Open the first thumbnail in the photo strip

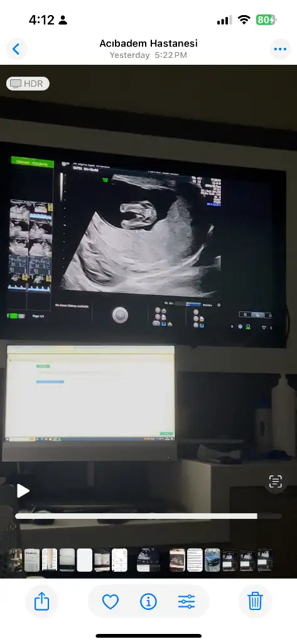[16, 560]
